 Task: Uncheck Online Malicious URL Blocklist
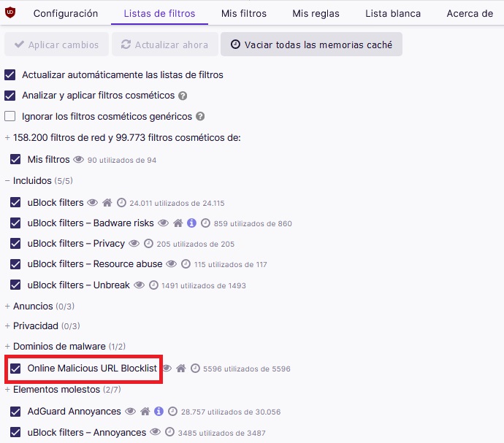point(15,368)
